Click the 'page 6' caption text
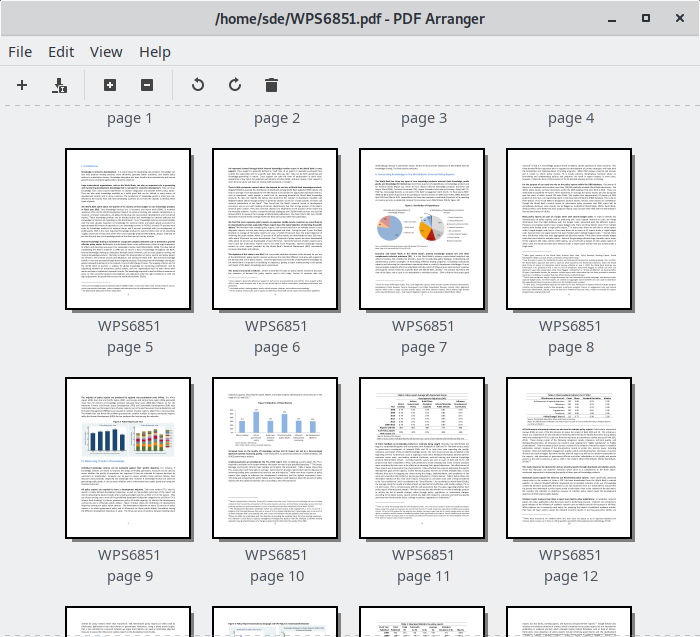700x637 pixels. (x=277, y=348)
